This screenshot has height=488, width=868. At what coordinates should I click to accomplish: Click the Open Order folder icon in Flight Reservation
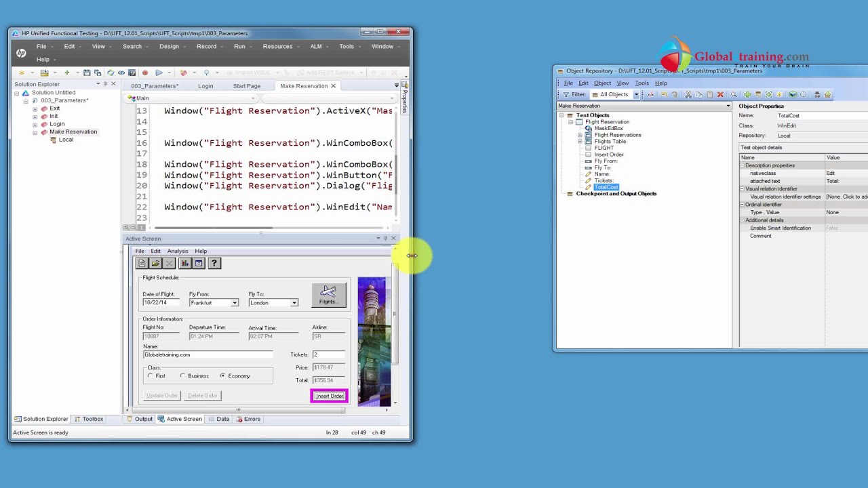point(155,263)
